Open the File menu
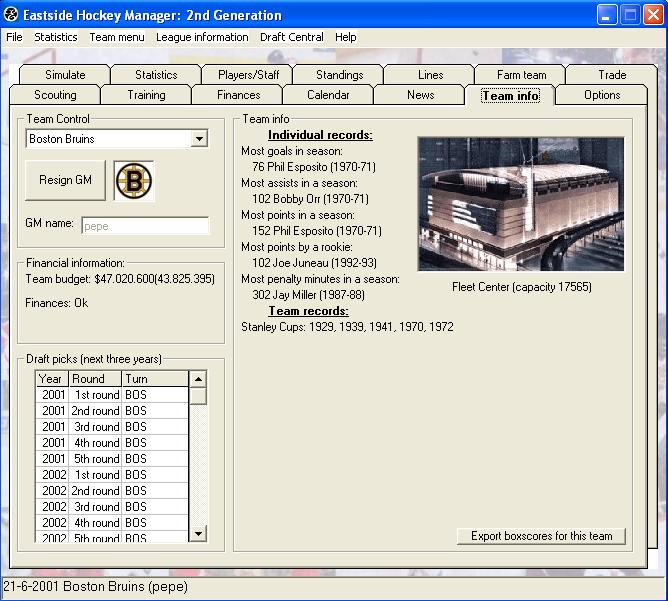 pyautogui.click(x=14, y=37)
